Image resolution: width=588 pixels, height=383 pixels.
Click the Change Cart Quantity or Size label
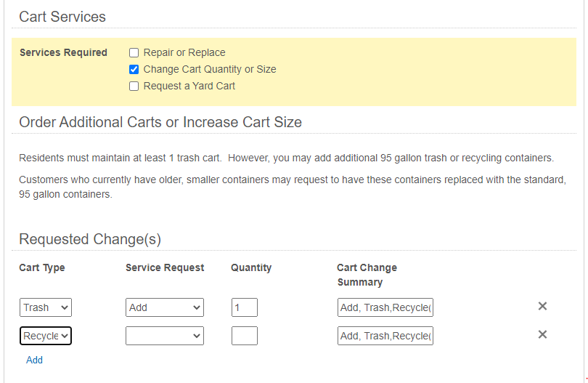click(x=210, y=70)
